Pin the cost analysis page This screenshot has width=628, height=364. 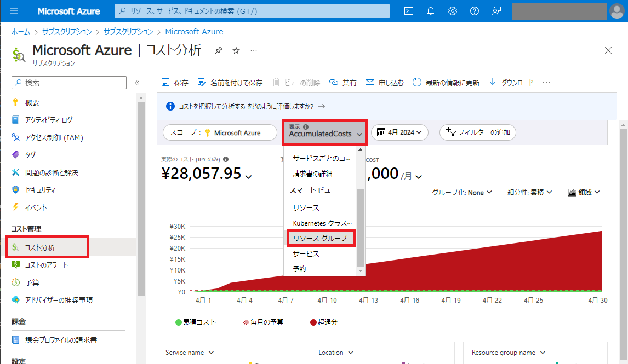(218, 50)
